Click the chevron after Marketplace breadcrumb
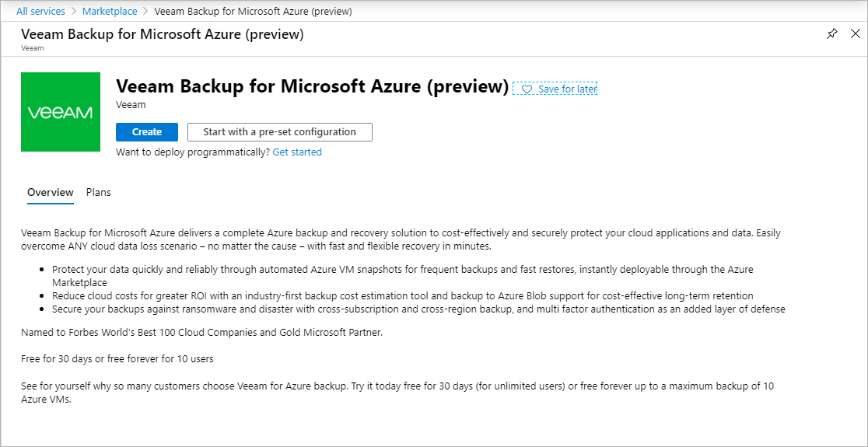 tap(145, 11)
